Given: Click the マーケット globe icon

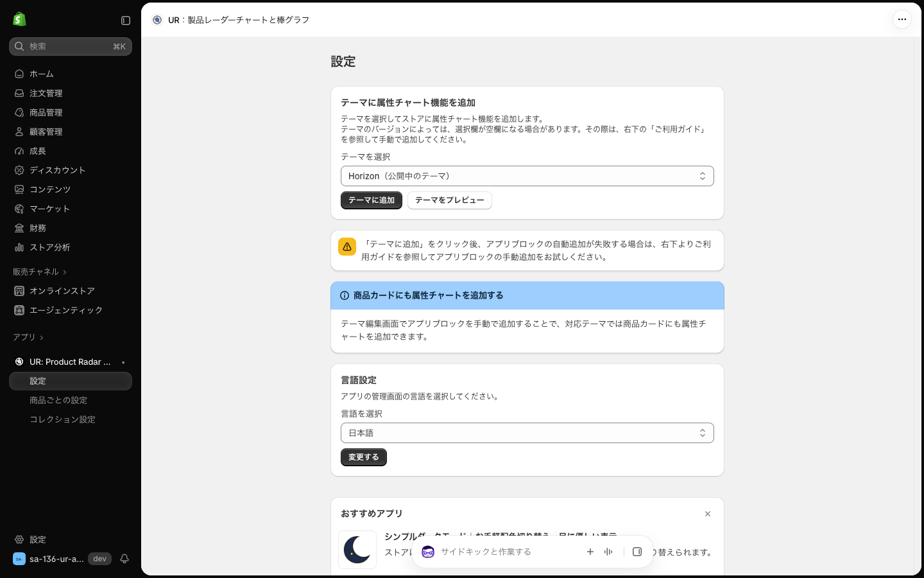Looking at the screenshot, I should tap(19, 209).
